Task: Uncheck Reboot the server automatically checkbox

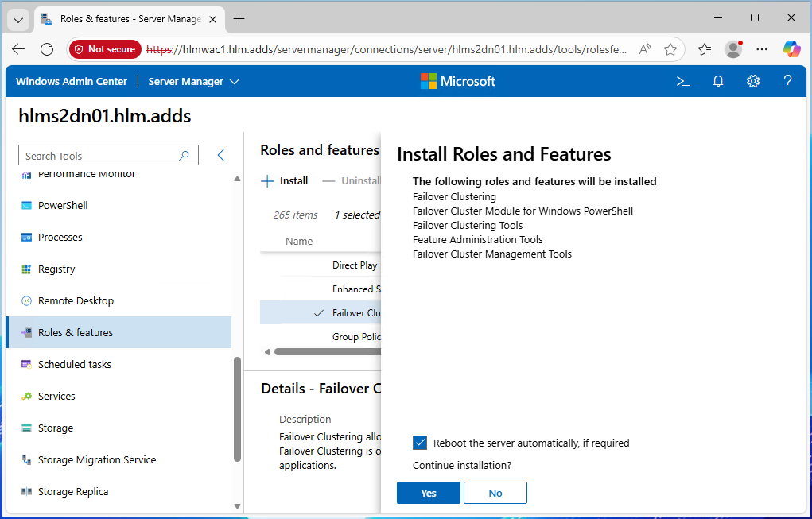Action: (x=420, y=443)
